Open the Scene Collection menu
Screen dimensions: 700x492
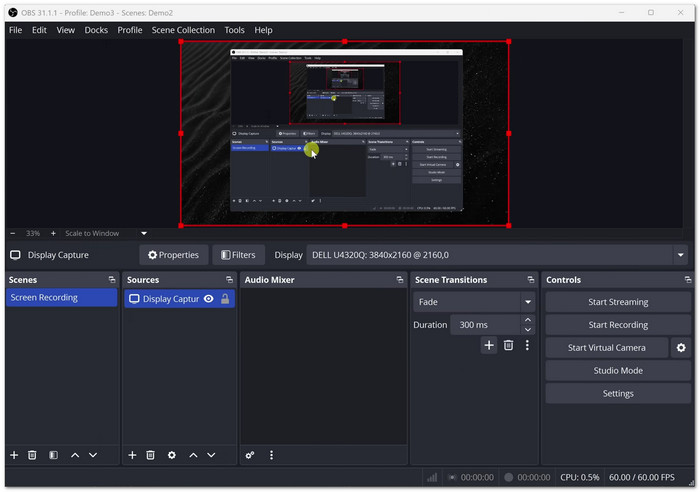coord(183,30)
